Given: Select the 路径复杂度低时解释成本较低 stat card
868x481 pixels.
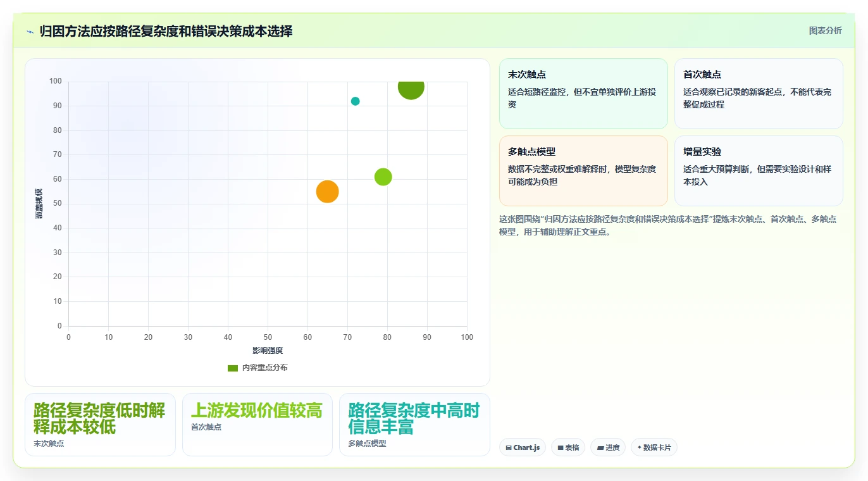Looking at the screenshot, I should [x=100, y=425].
